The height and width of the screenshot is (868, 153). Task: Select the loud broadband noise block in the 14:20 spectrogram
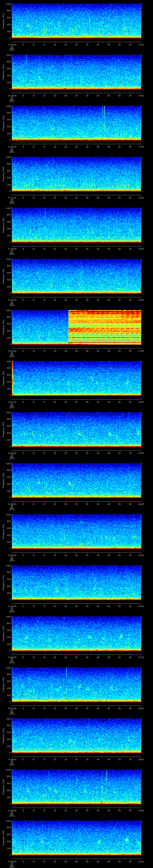click(105, 327)
